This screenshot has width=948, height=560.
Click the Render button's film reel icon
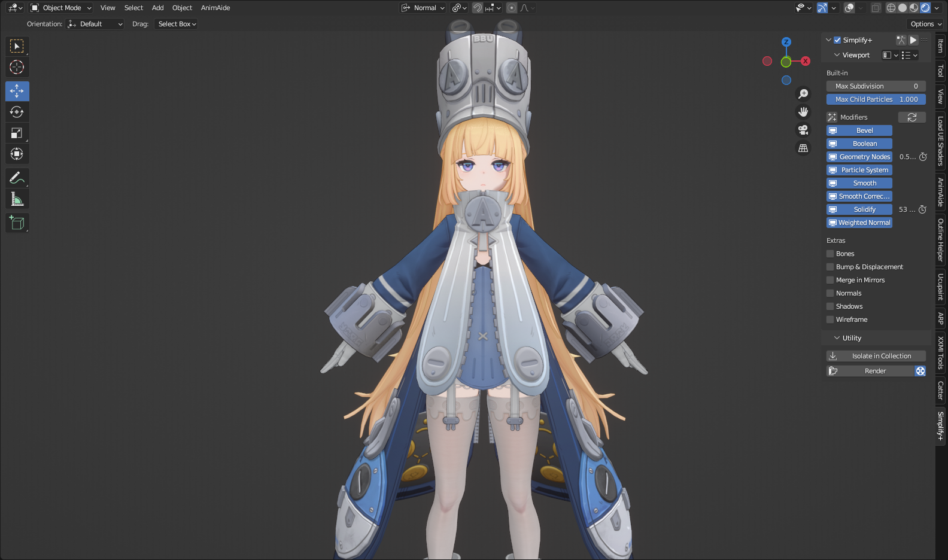920,371
